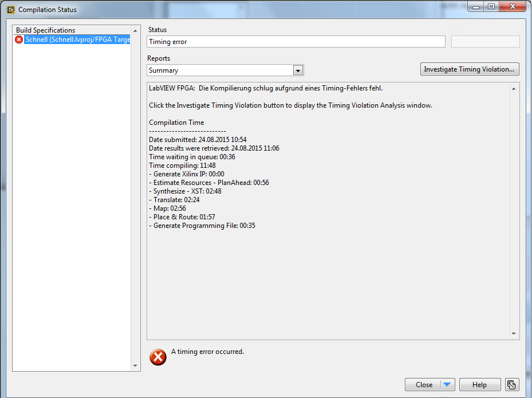Image resolution: width=532 pixels, height=398 pixels.
Task: Click the Close button
Action: [424, 385]
